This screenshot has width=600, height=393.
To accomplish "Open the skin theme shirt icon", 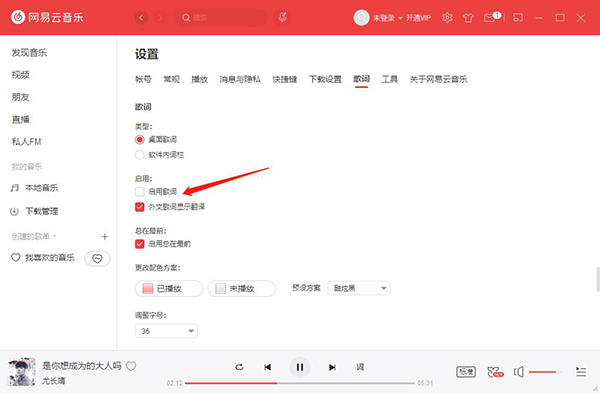I will (468, 18).
